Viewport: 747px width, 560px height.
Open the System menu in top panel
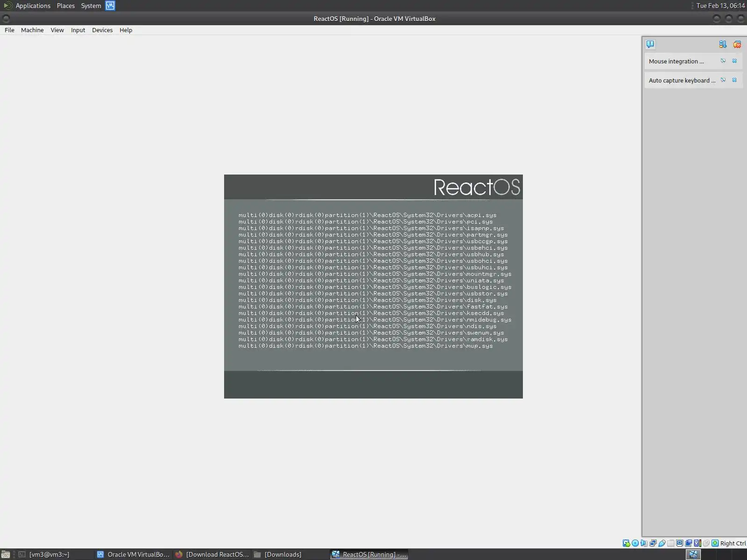click(91, 6)
